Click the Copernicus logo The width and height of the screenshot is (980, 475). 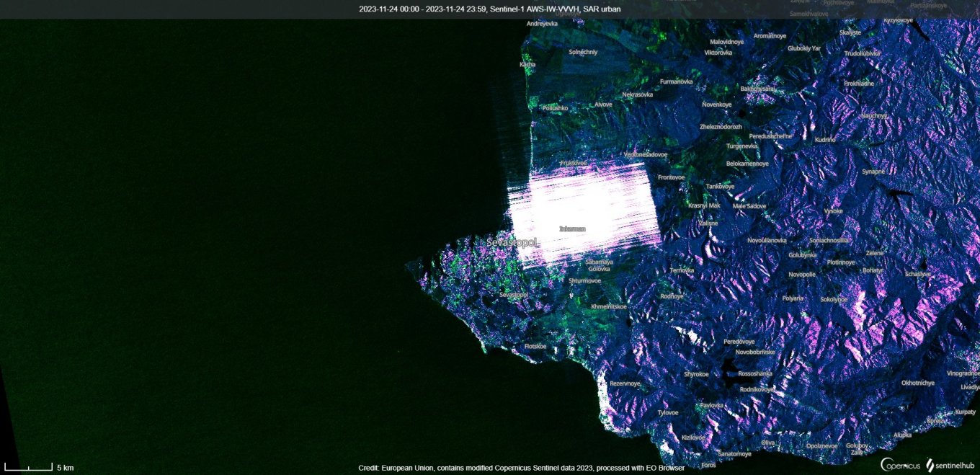[899, 465]
